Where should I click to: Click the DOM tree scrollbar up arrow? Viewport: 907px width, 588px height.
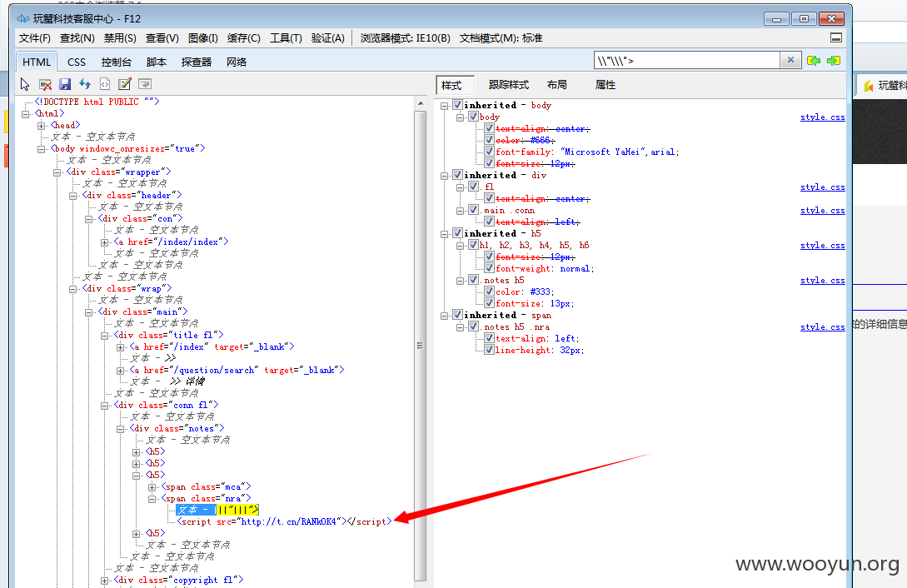coord(421,103)
